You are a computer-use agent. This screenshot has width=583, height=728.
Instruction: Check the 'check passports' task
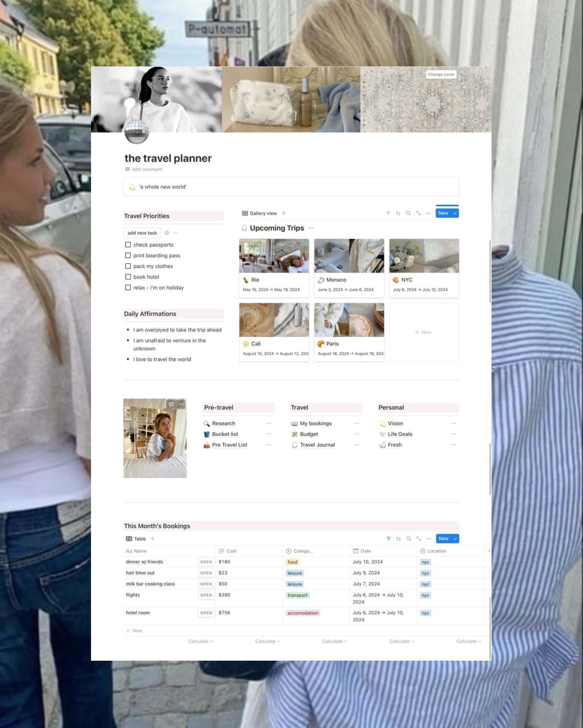(128, 245)
